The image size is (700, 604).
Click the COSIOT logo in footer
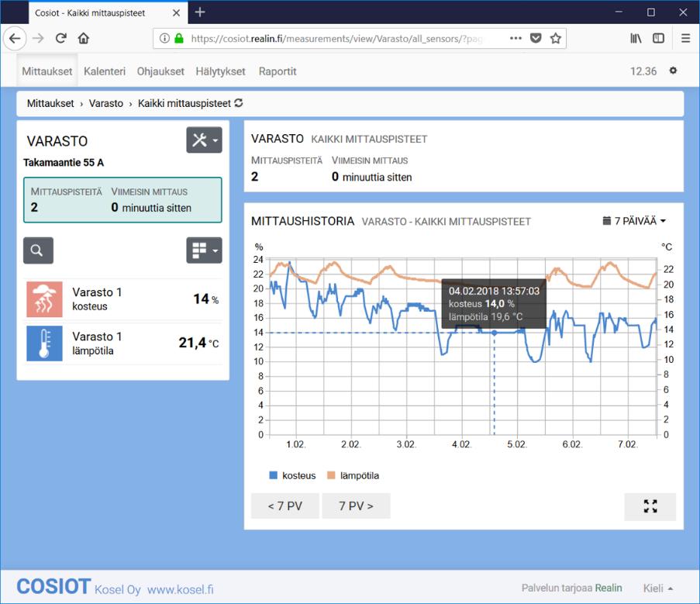(53, 587)
